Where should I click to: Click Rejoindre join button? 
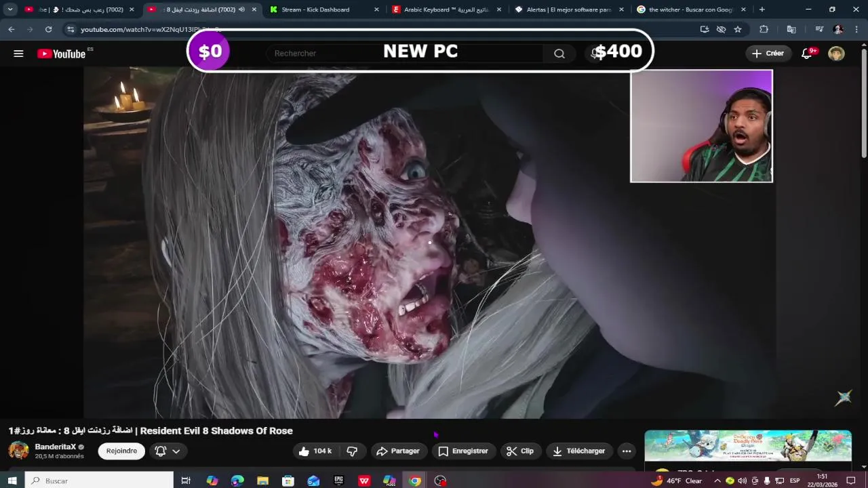pyautogui.click(x=121, y=451)
